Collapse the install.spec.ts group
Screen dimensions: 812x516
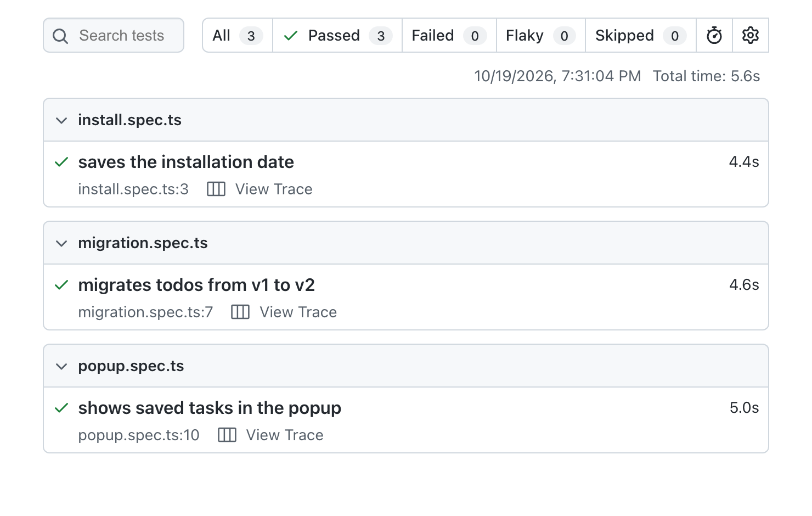61,120
